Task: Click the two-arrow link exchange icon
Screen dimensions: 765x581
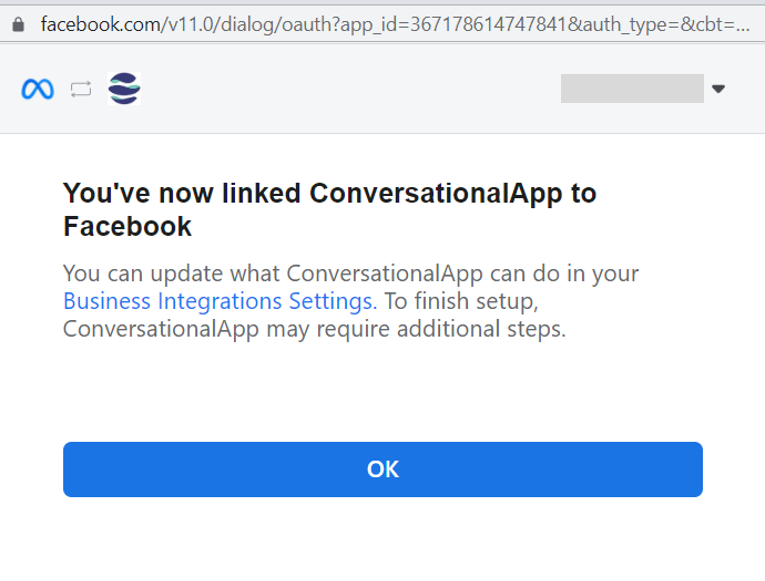Action: tap(81, 90)
